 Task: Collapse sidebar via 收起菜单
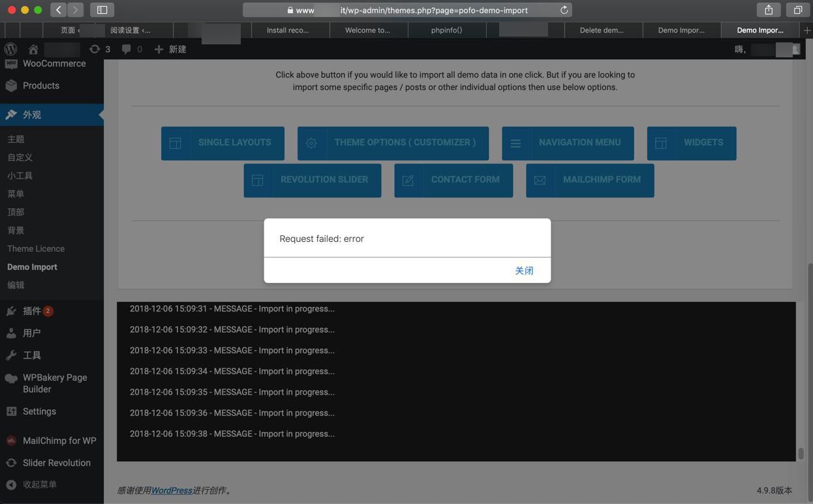pos(52,484)
